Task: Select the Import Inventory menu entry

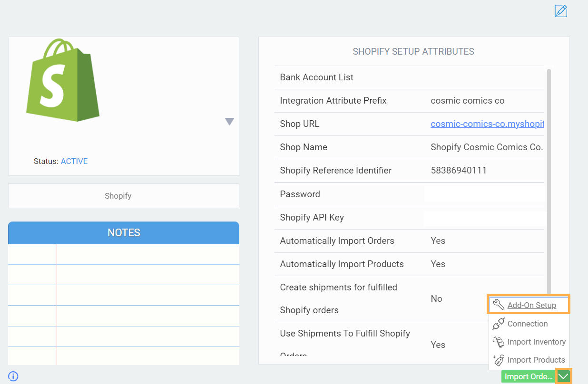Action: tap(536, 342)
